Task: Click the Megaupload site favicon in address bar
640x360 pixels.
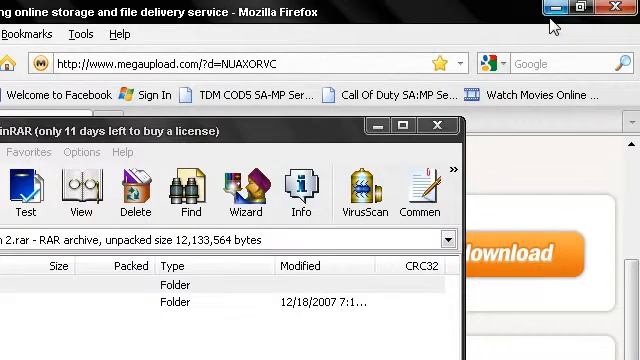Action: click(40, 64)
